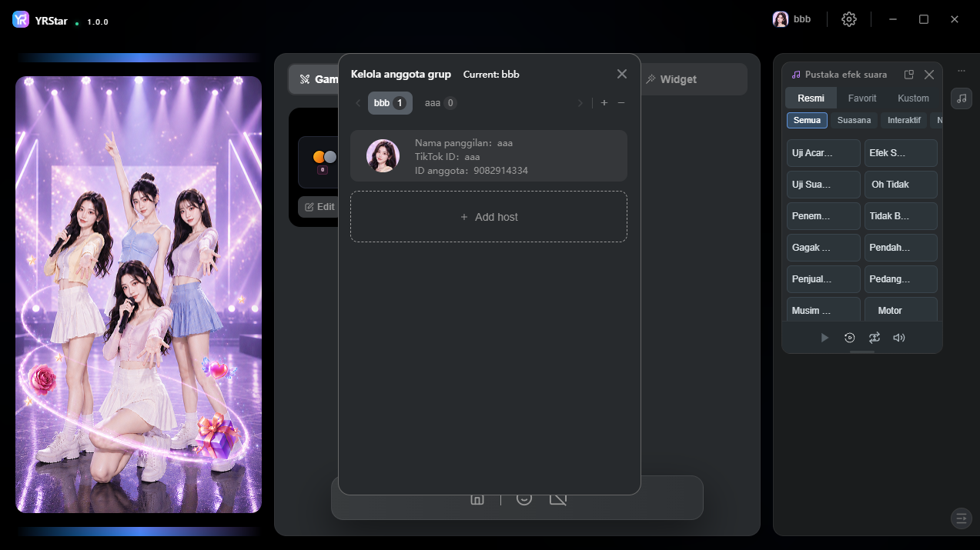Click the play button in sound panel
980x550 pixels.
[x=824, y=338]
